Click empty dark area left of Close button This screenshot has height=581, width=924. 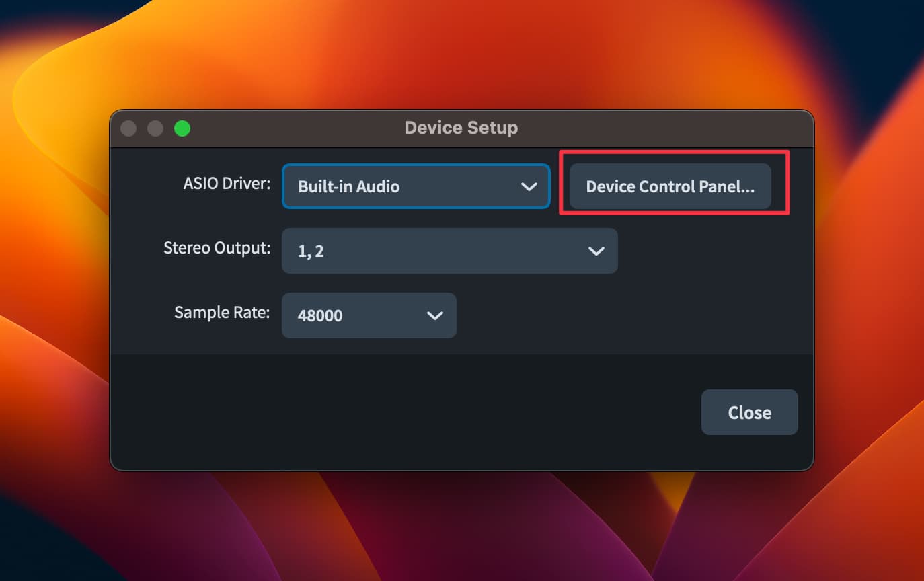coord(403,412)
